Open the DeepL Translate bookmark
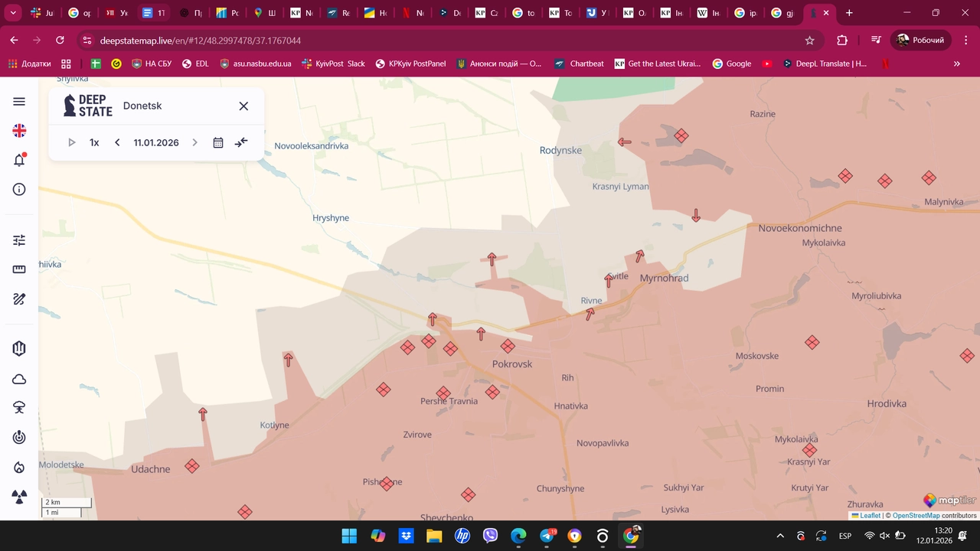The image size is (980, 551). (x=824, y=64)
